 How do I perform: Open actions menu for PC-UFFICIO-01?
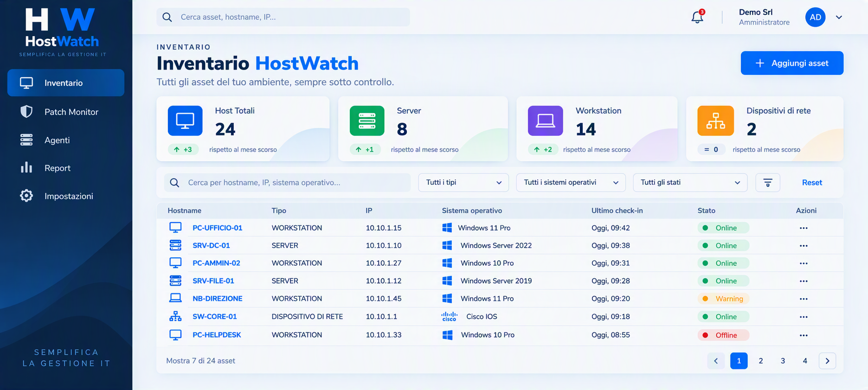coord(804,228)
